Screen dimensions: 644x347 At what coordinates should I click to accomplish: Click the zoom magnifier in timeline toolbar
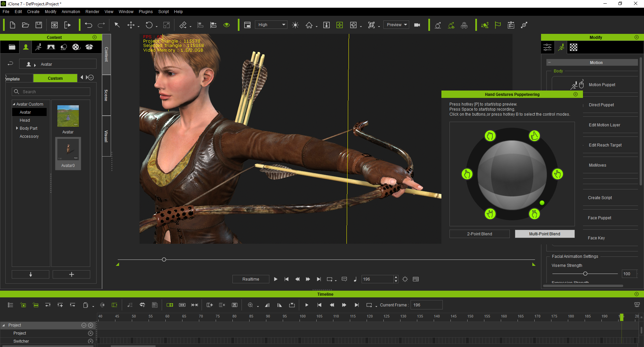250,305
